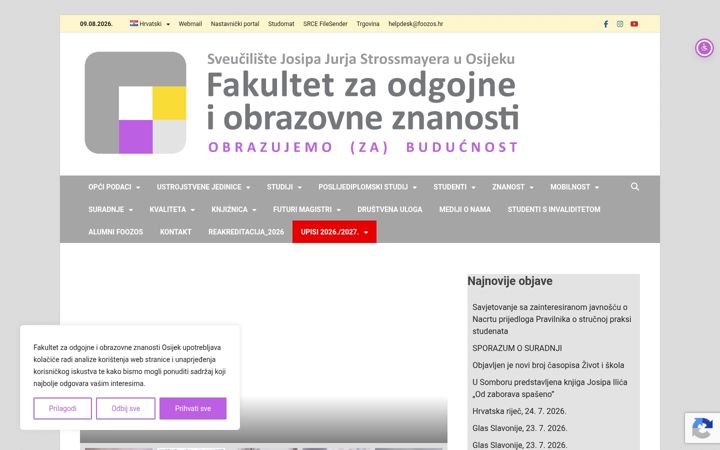Expand the Studenti menu

point(455,187)
